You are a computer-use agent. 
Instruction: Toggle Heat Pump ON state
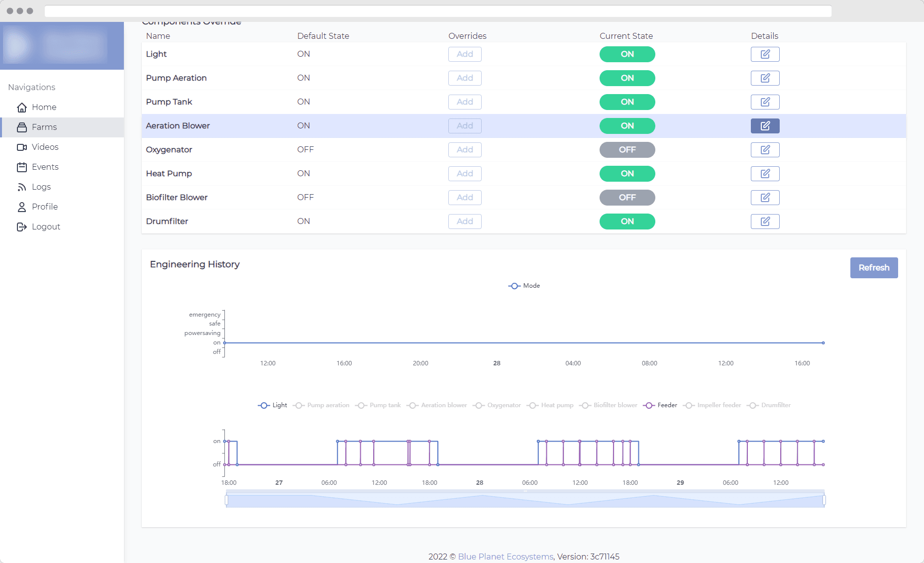click(627, 173)
